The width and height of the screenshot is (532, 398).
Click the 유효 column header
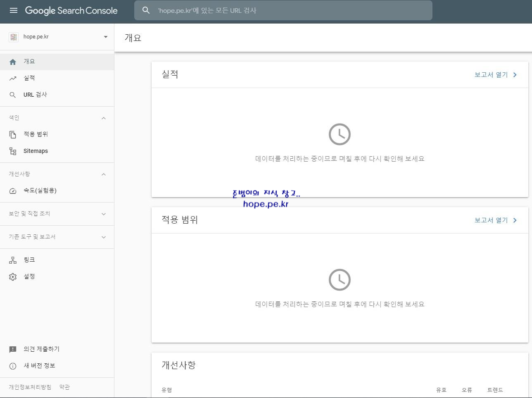click(441, 390)
